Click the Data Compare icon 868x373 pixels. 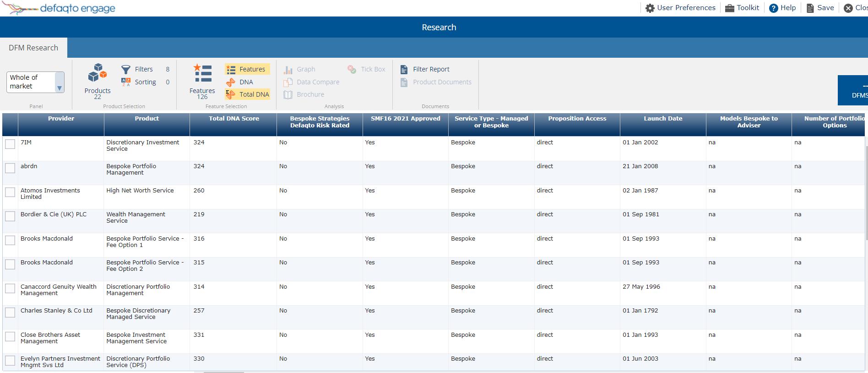(288, 82)
